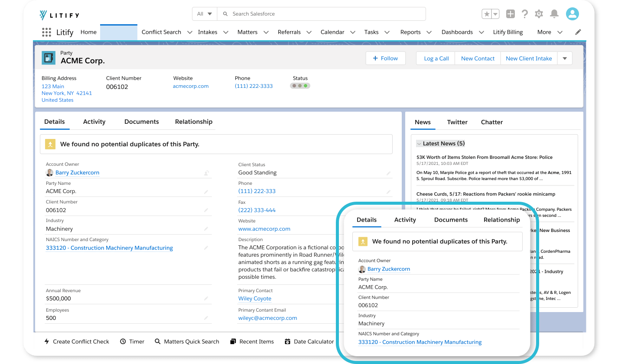Viewport: 618px width, 364px height.
Task: Dial the (222) 333-444 fax number link
Action: click(257, 210)
